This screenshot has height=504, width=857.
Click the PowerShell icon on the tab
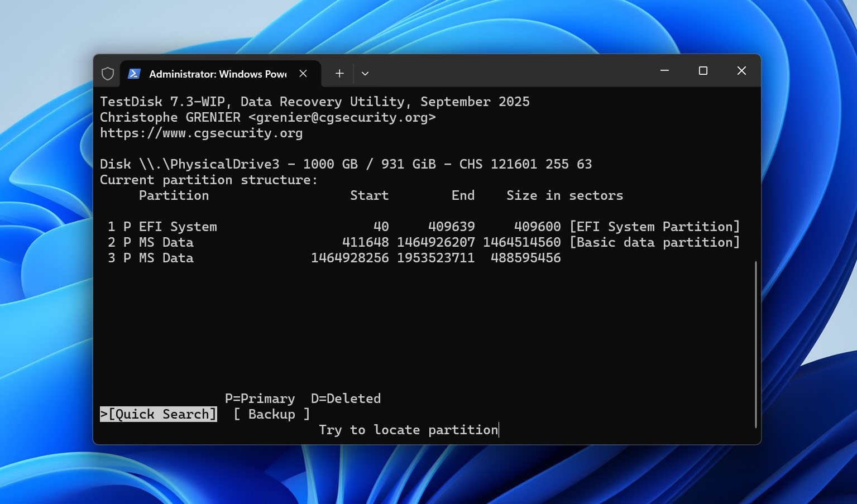pyautogui.click(x=134, y=74)
